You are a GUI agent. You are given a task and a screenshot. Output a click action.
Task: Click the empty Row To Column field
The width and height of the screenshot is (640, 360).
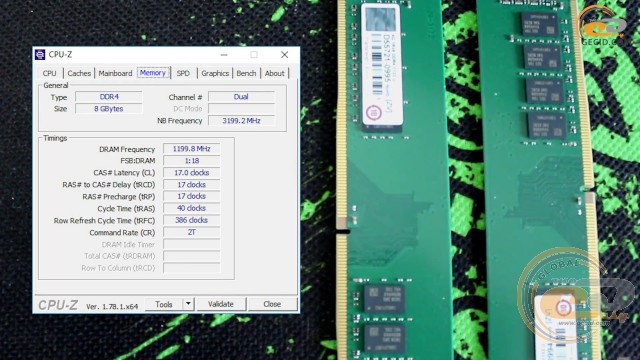(191, 268)
